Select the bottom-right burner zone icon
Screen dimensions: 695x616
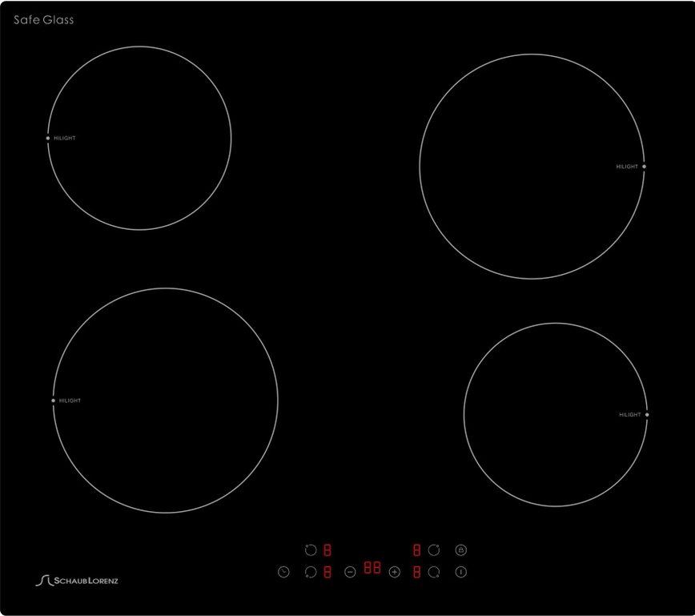pos(434,572)
